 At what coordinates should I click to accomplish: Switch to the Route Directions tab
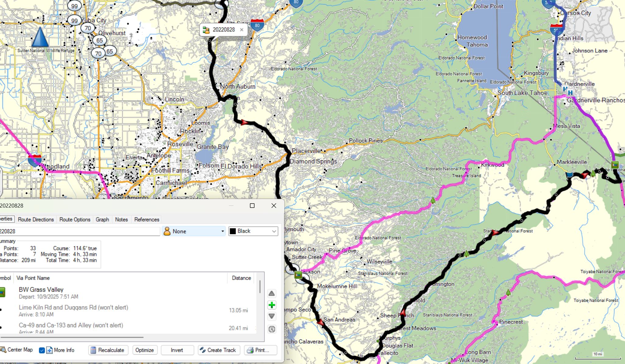coord(36,219)
